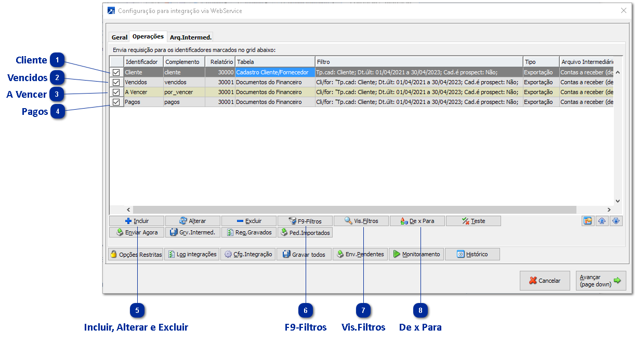Uncheck the Vencidos row checkbox

[116, 82]
